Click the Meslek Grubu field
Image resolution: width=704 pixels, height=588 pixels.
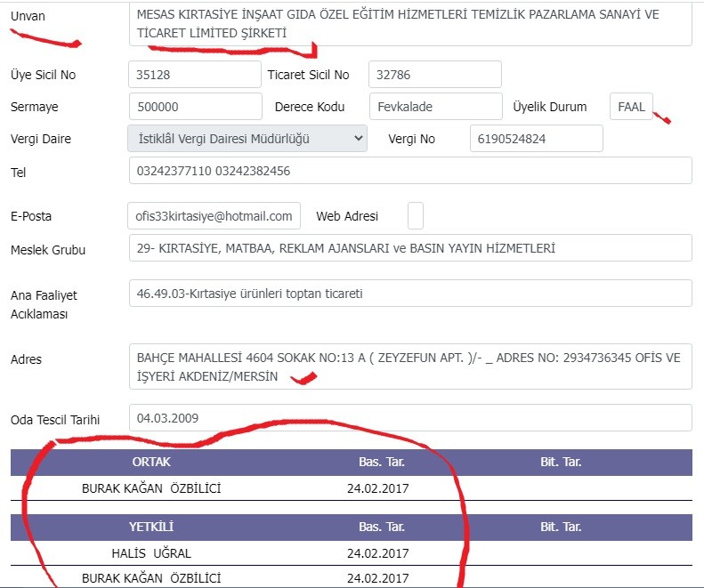[410, 248]
